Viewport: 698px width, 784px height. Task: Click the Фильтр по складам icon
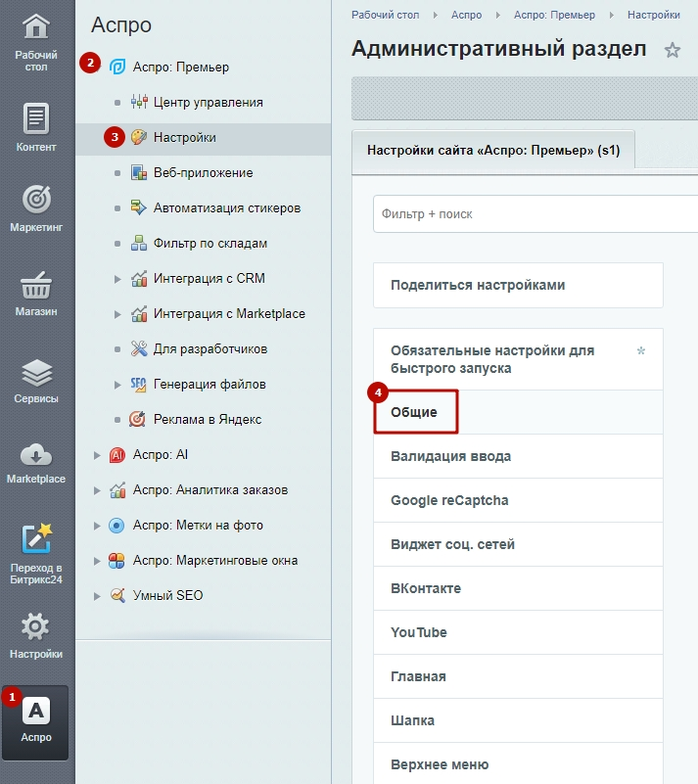(139, 243)
